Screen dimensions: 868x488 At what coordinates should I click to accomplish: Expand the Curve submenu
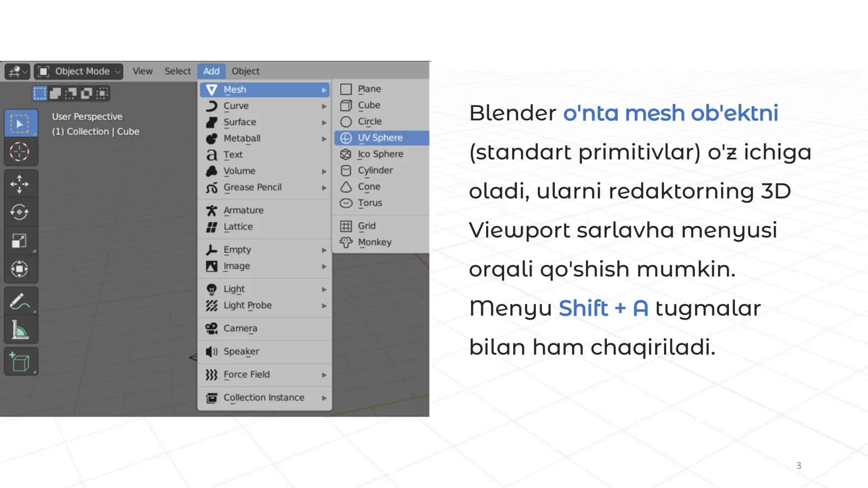click(266, 106)
